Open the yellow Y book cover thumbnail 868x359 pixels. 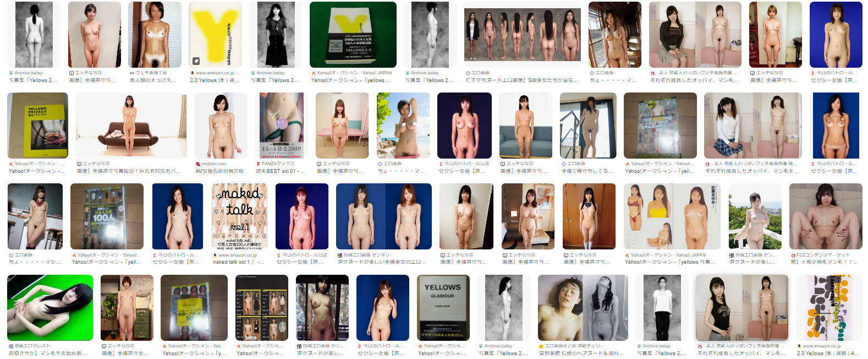pyautogui.click(x=215, y=35)
